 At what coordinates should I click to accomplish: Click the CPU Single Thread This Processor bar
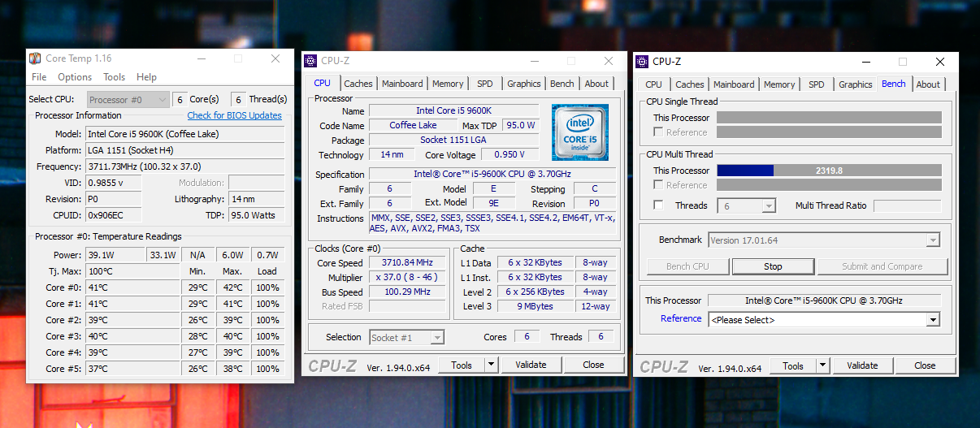[x=829, y=118]
